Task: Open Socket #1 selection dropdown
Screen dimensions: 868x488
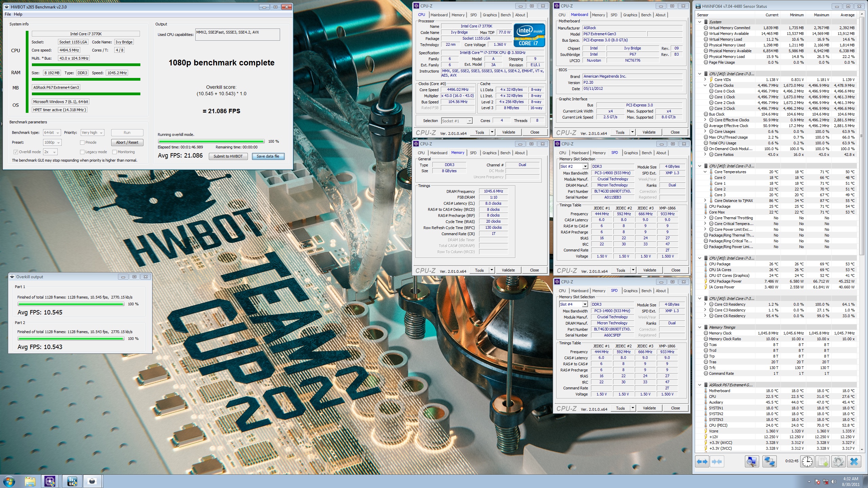Action: [457, 121]
